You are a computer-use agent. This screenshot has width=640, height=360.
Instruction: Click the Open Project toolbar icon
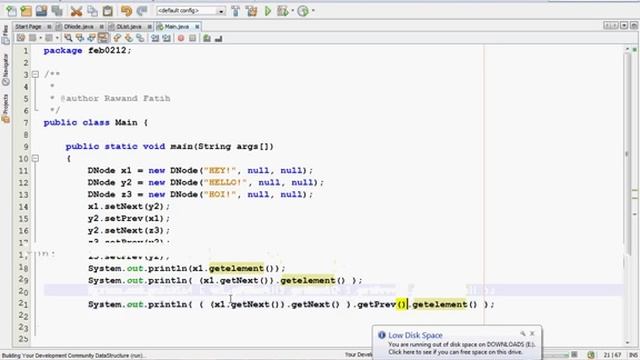(41, 11)
